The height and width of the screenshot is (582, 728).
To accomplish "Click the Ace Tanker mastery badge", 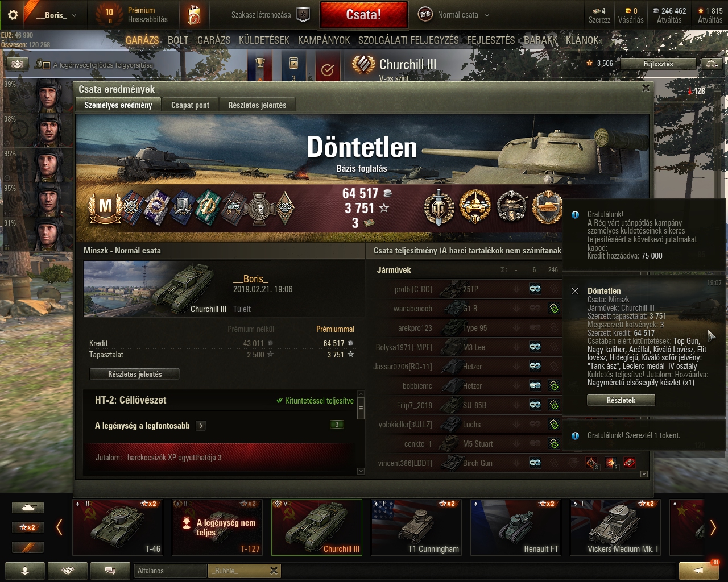I will 105,207.
